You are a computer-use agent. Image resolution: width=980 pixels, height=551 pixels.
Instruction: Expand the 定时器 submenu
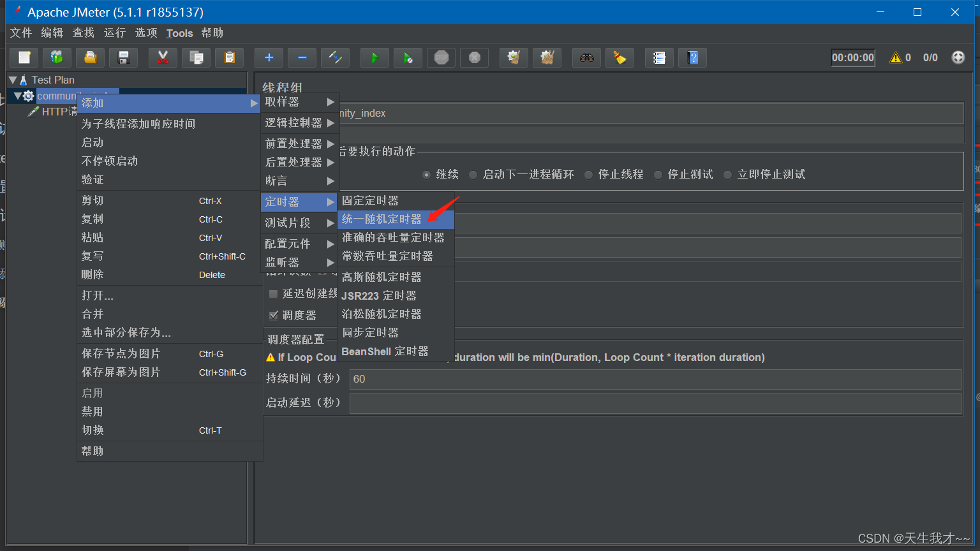pos(300,202)
